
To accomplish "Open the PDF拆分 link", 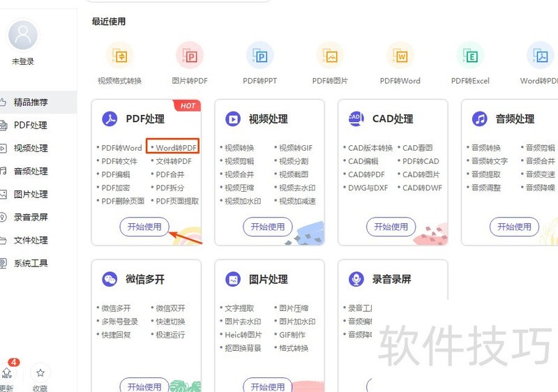I will (x=170, y=188).
